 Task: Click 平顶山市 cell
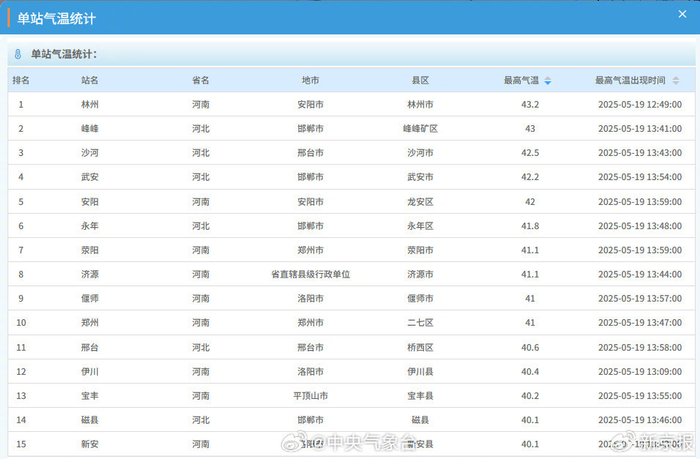311,396
